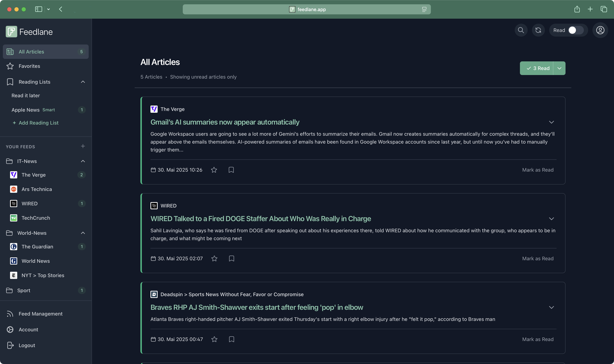Mark 3 articles as read
The width and height of the screenshot is (614, 364).
pyautogui.click(x=536, y=68)
